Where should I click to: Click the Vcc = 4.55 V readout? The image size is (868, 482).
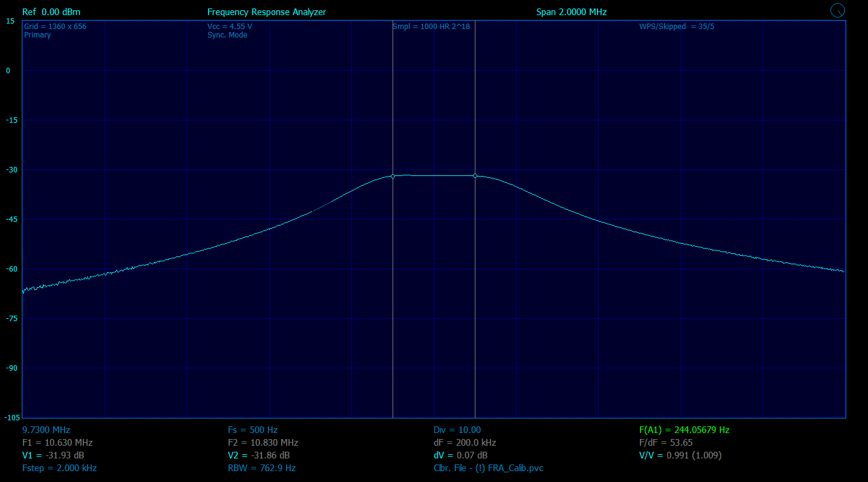click(230, 27)
